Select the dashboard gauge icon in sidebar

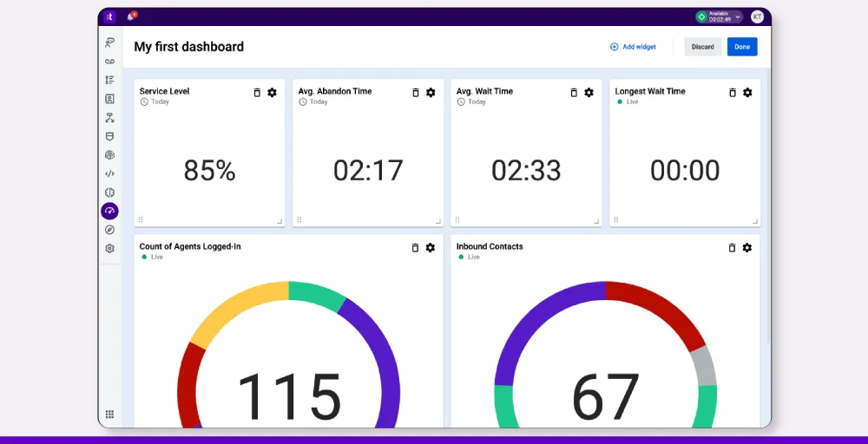(109, 211)
